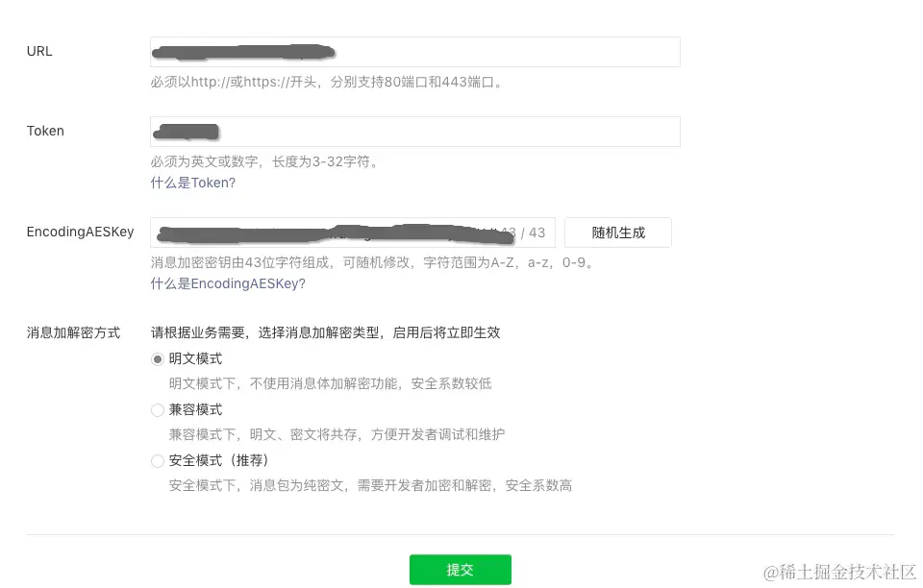Click the 随机生成 button

(618, 233)
